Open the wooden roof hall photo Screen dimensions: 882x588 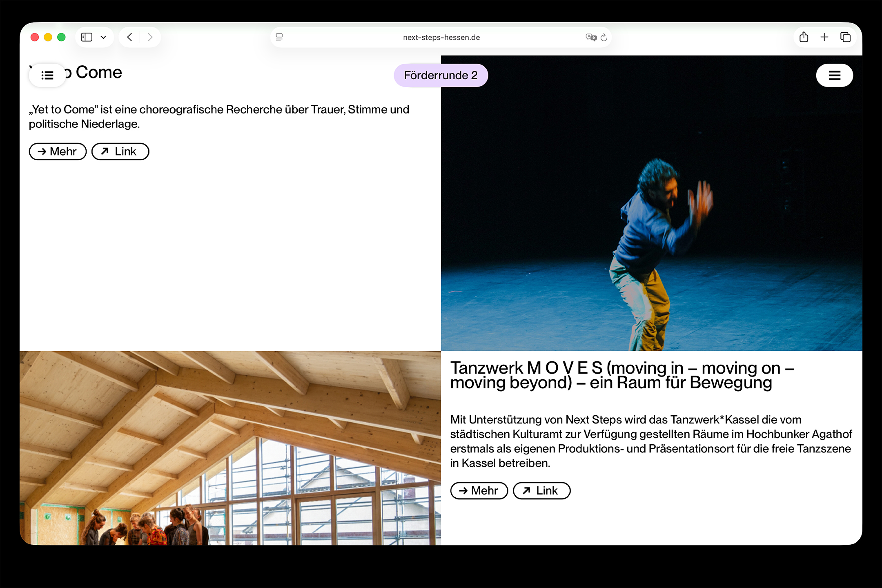(230, 448)
